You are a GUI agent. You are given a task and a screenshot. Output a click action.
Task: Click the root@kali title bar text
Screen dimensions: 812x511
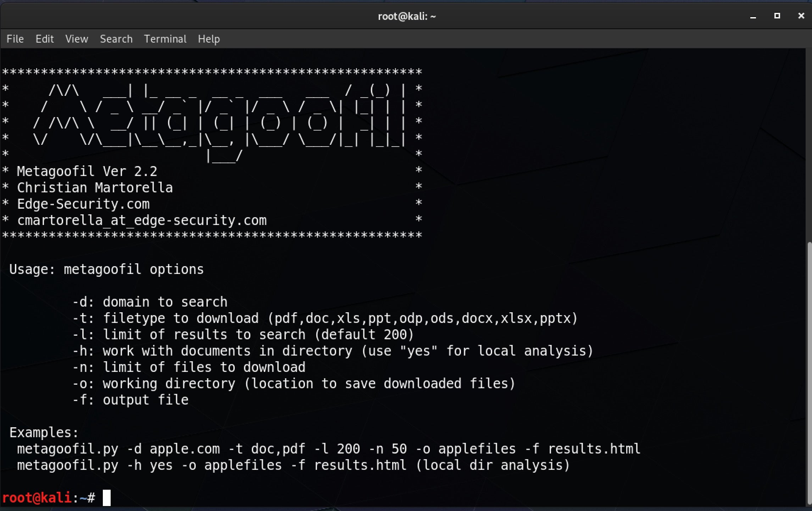[x=406, y=16]
